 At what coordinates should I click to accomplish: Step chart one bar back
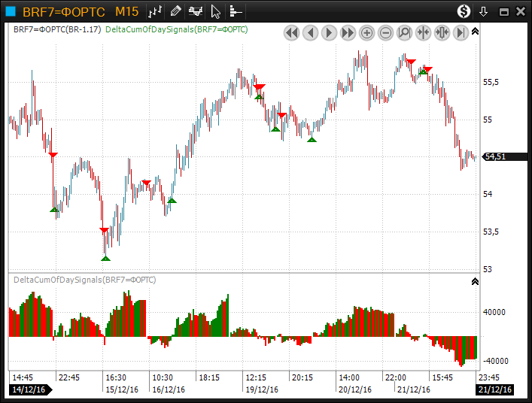310,32
